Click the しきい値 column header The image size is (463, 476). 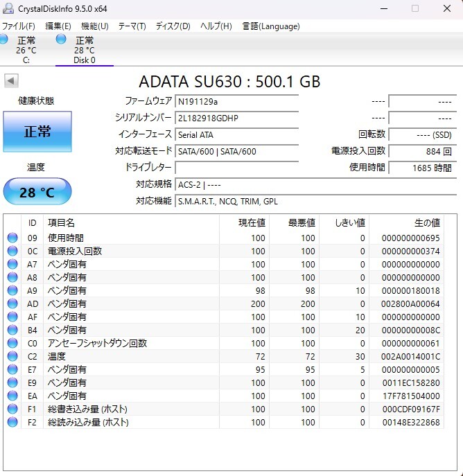(x=344, y=223)
